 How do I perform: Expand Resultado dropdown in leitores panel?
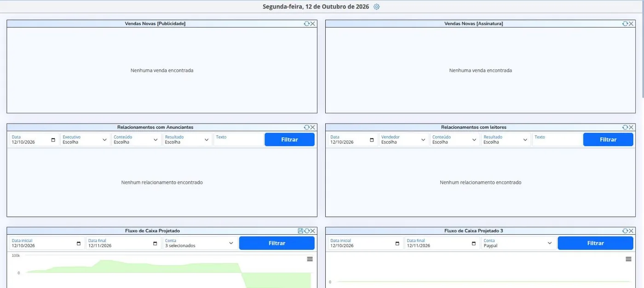click(506, 140)
